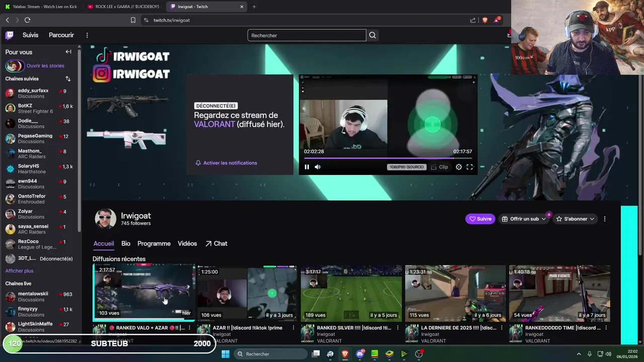Open the Windows Start menu
Viewport: 644px width, 362px height.
pyautogui.click(x=225, y=354)
